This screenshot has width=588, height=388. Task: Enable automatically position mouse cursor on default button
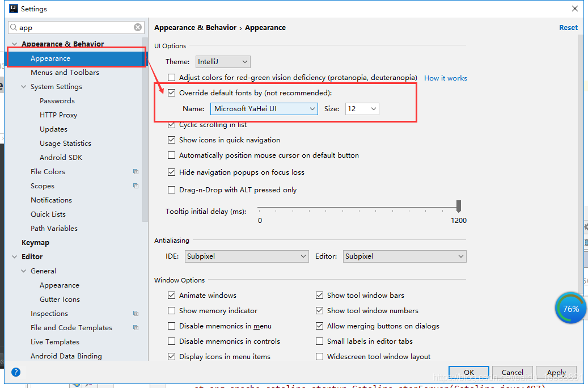pyautogui.click(x=171, y=155)
